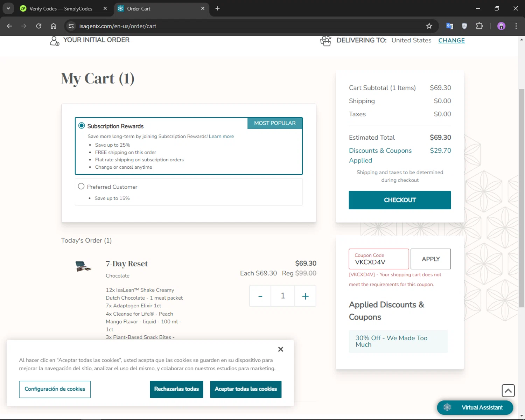
Task: Click the CHECKOUT button
Action: coord(400,200)
